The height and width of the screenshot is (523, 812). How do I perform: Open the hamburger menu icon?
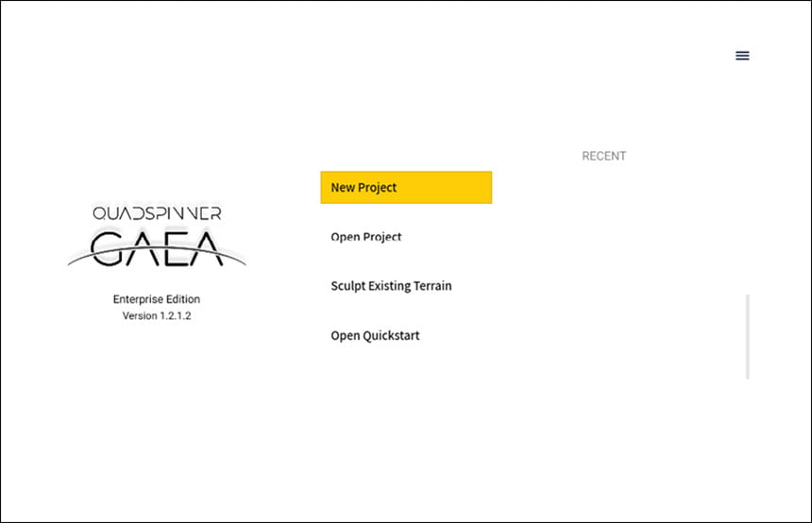coord(742,56)
